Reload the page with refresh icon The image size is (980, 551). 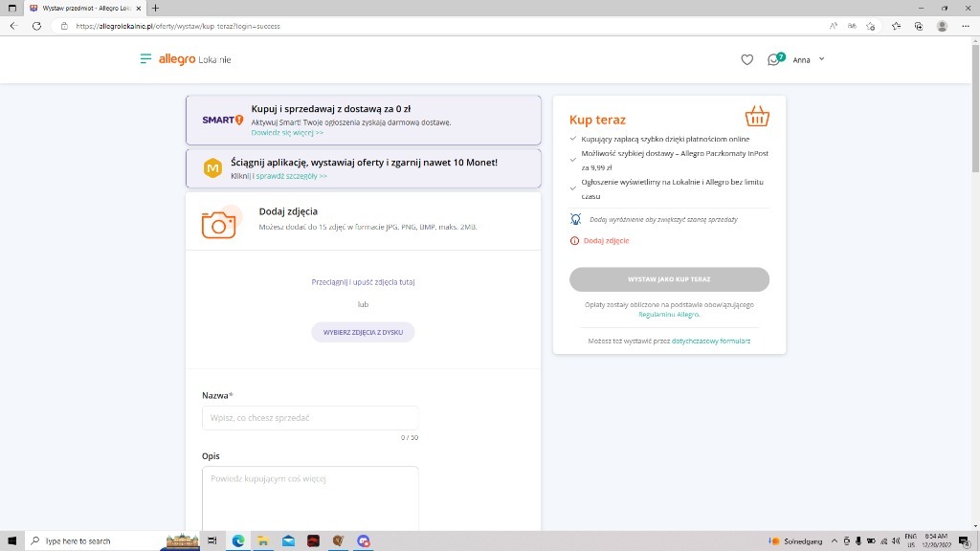[x=37, y=26]
